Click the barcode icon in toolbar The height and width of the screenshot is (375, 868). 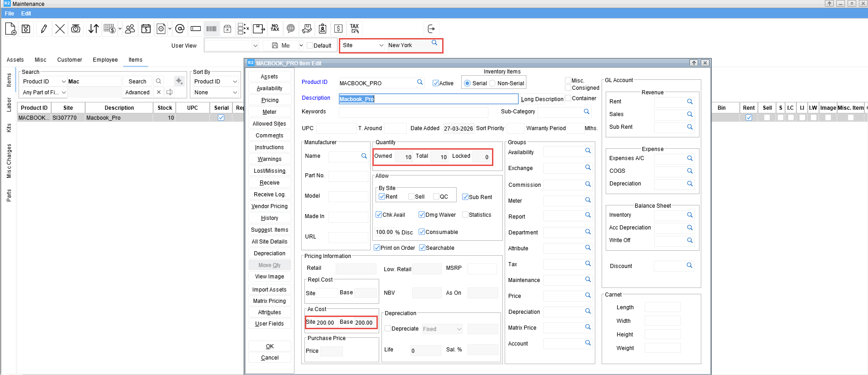tap(212, 29)
